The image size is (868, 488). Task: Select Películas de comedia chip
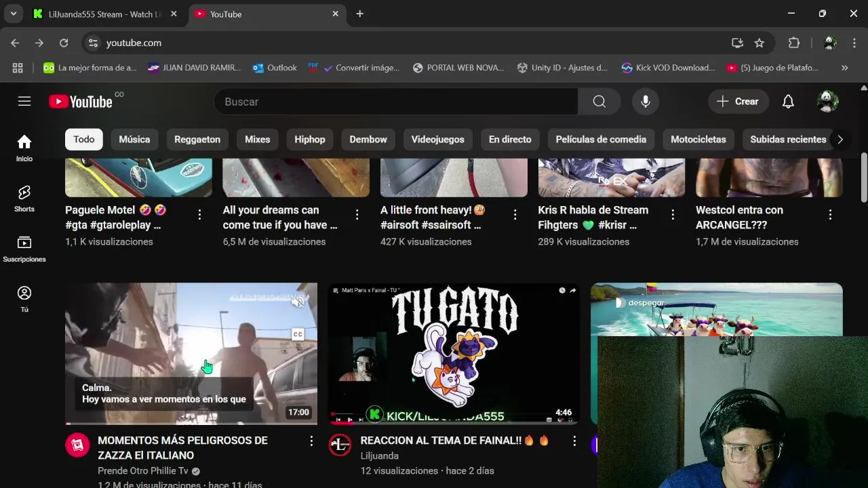pyautogui.click(x=601, y=140)
